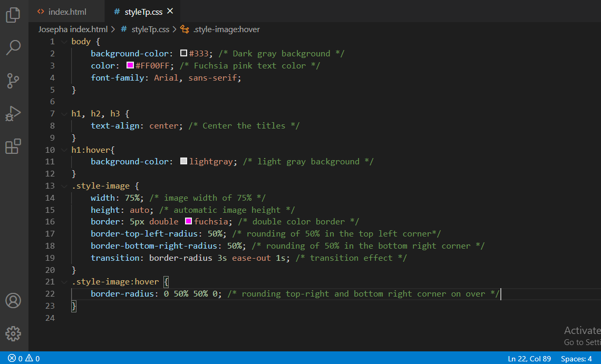Open color picker for lightgray swatch
This screenshot has width=601, height=364.
183,161
